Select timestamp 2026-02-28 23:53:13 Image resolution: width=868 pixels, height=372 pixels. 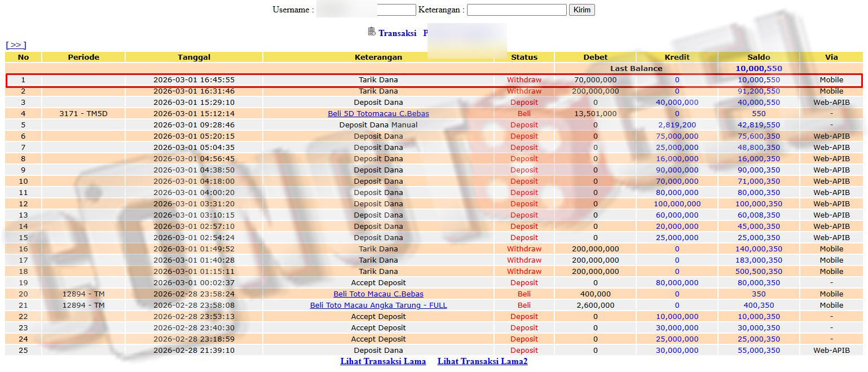[x=194, y=316]
